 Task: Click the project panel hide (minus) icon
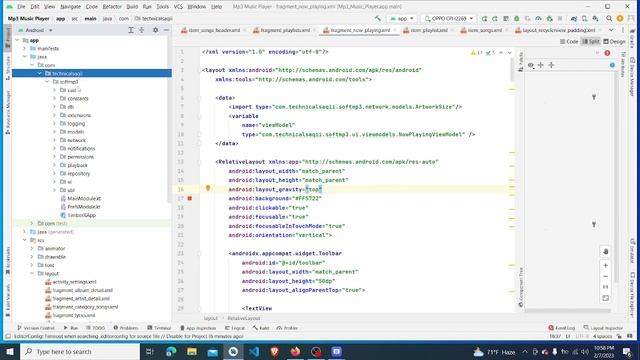(x=166, y=30)
